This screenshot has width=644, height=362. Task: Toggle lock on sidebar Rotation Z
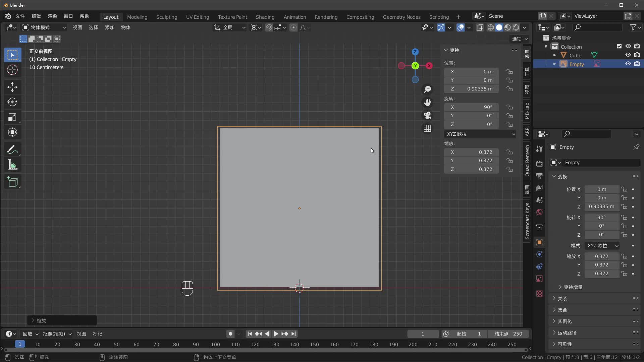[x=510, y=124]
